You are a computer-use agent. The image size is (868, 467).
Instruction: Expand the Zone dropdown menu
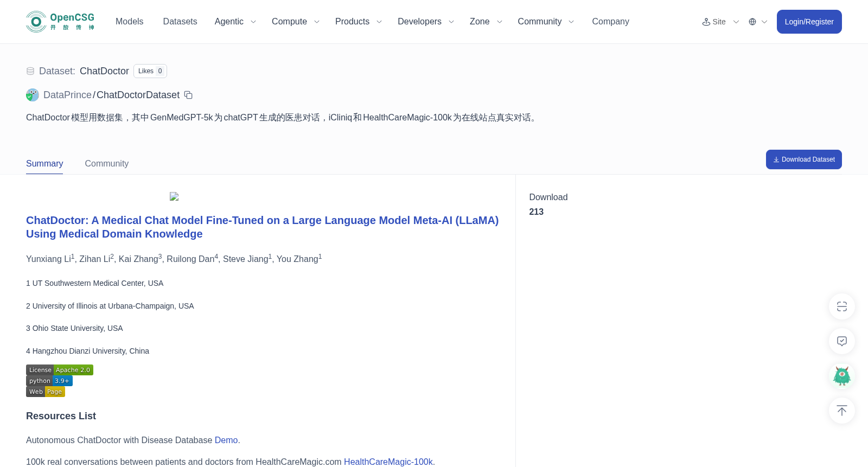coord(486,22)
